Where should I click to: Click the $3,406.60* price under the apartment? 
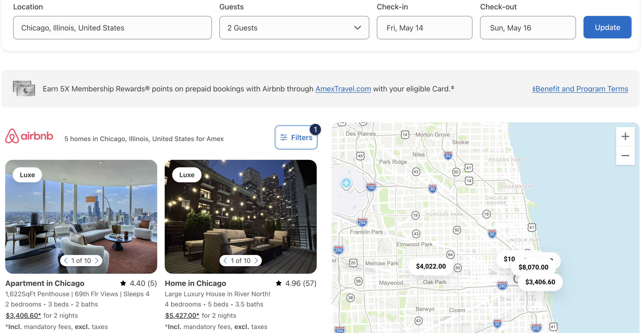click(x=23, y=315)
